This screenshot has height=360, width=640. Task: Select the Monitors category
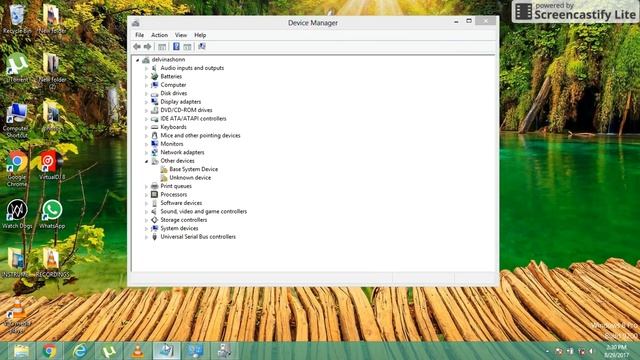pos(171,144)
